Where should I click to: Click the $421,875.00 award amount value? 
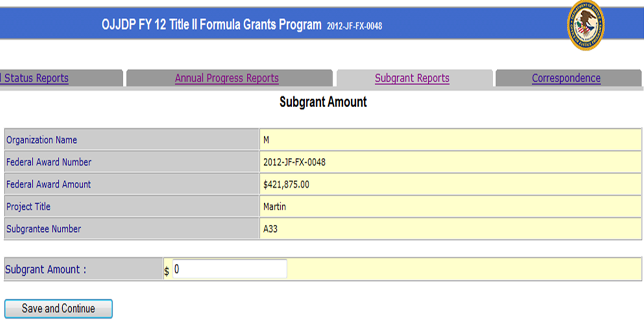pyautogui.click(x=286, y=184)
